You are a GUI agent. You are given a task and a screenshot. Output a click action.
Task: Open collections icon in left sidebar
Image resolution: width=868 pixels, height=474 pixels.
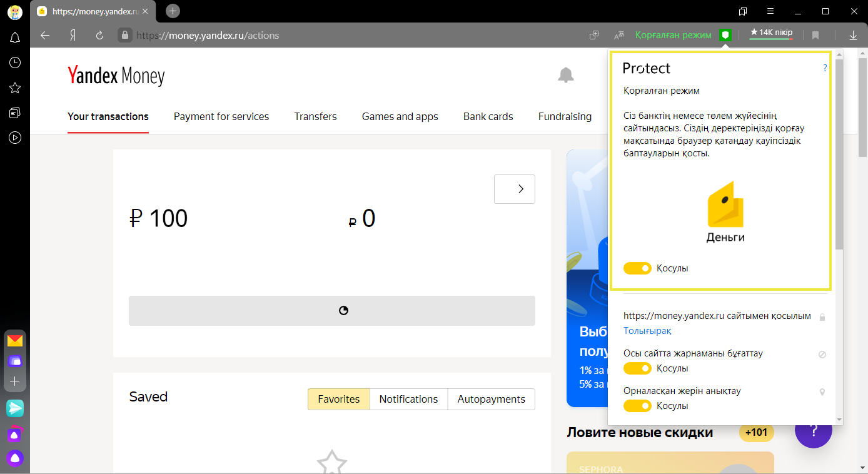[15, 113]
